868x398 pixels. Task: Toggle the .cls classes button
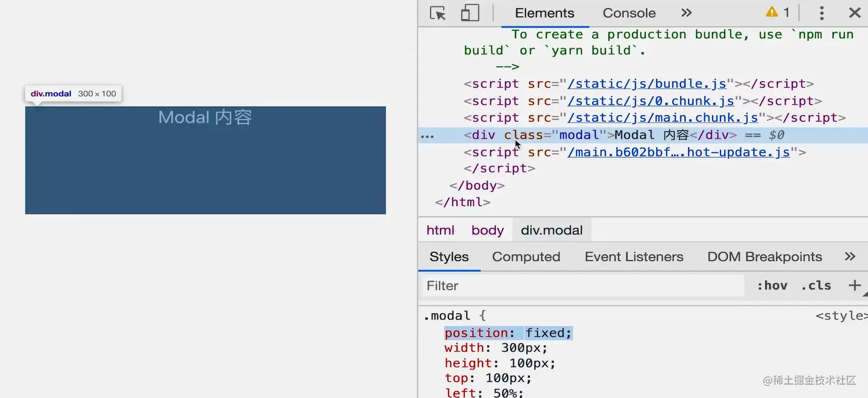click(x=816, y=285)
